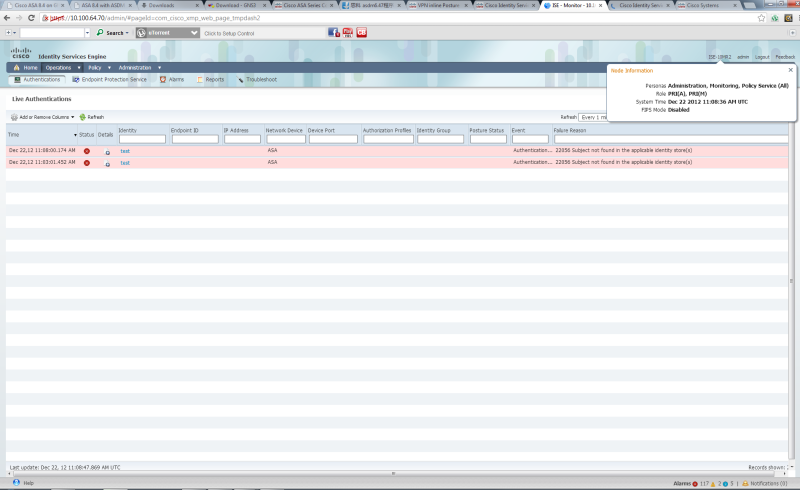This screenshot has width=800, height=490.
Task: Click failed status icon for 11:08:00.174 row
Action: point(87,151)
